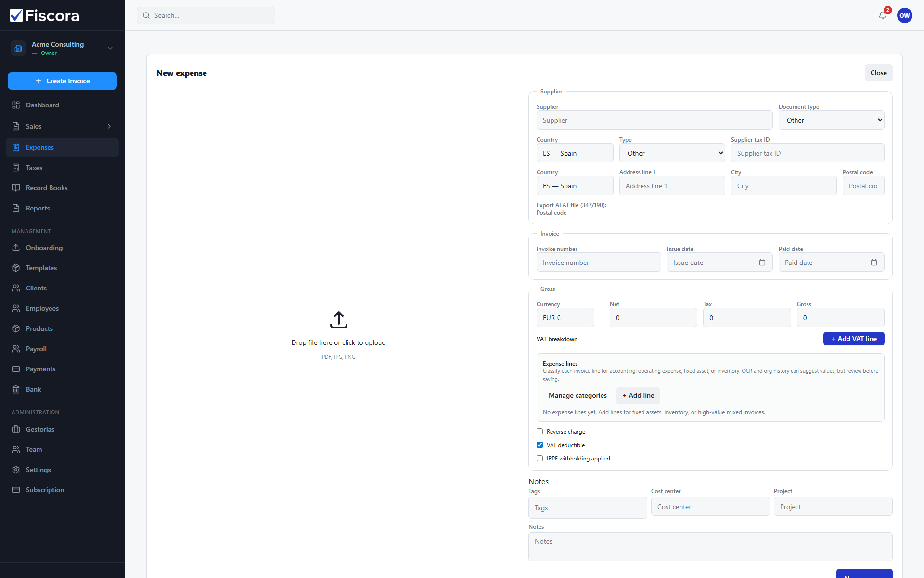Click the Payroll people icon

[x=16, y=349]
